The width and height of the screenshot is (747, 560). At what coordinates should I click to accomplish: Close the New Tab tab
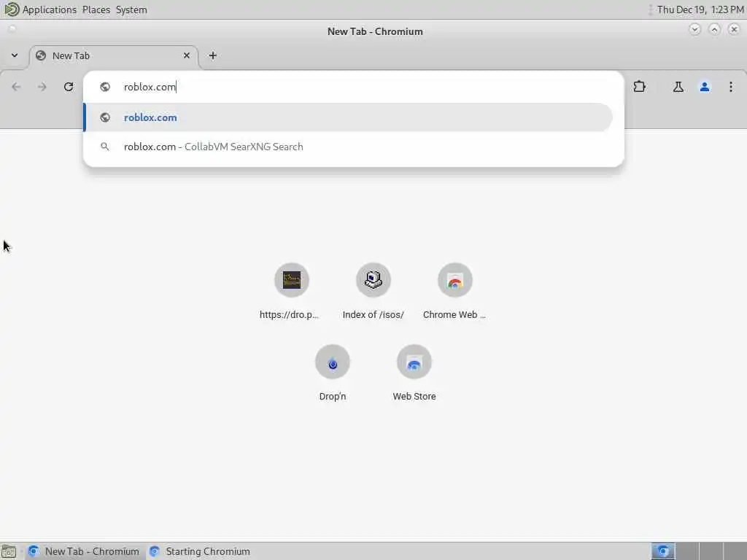[187, 55]
